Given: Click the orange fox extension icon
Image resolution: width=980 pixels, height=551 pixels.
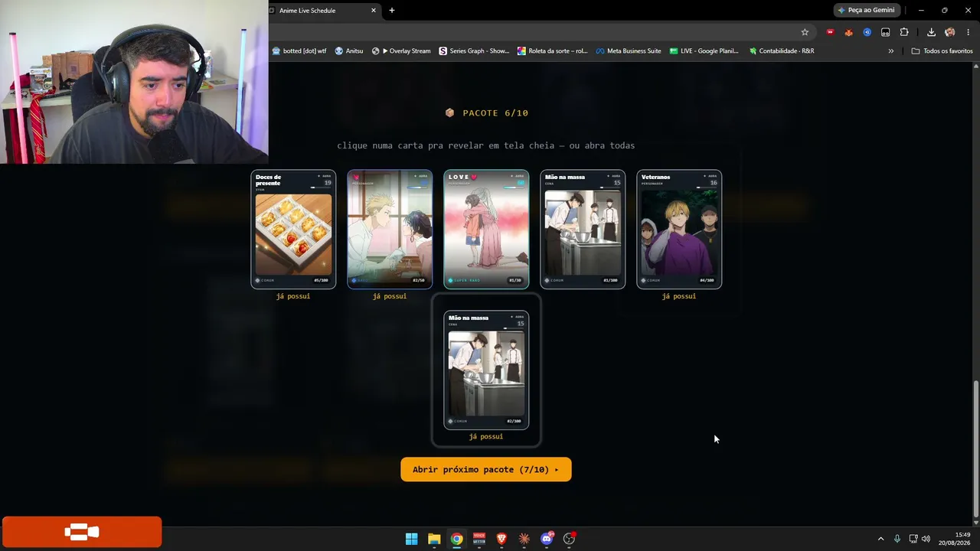Looking at the screenshot, I should coord(848,32).
